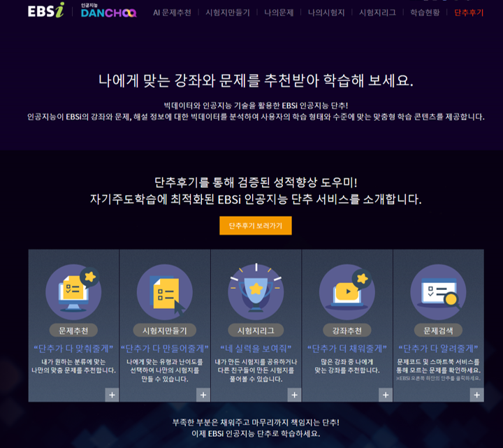Click the DANCHOO logo
This screenshot has width=503, height=448.
tap(108, 10)
